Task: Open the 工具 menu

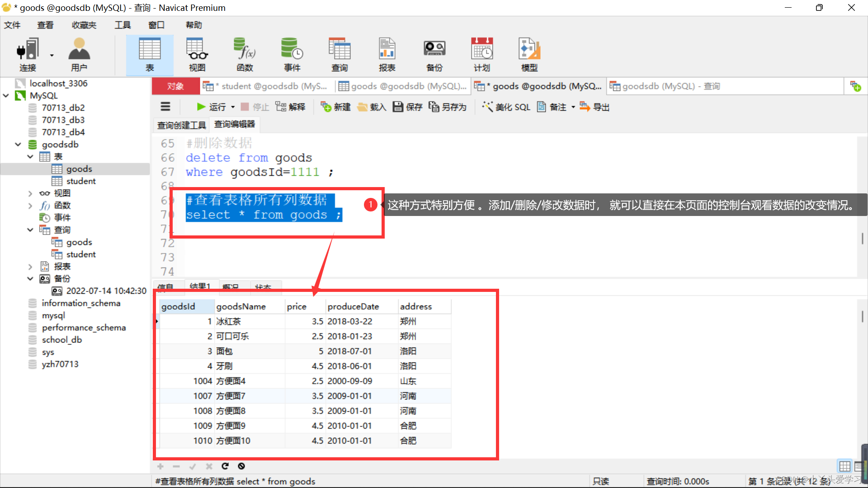Action: pos(123,25)
